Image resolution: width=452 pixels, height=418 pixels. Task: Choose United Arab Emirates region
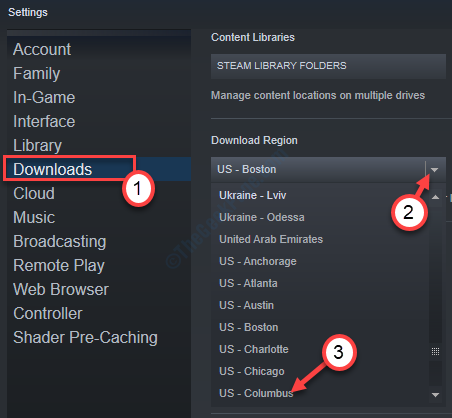click(271, 239)
